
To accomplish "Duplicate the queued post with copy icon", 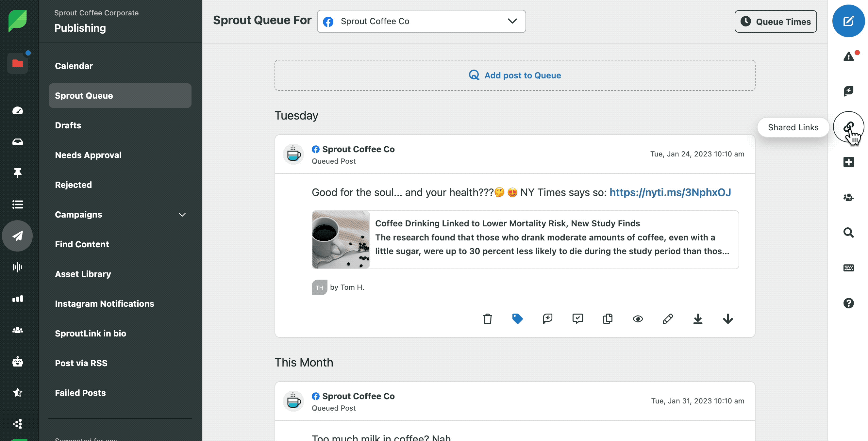I will 608,319.
